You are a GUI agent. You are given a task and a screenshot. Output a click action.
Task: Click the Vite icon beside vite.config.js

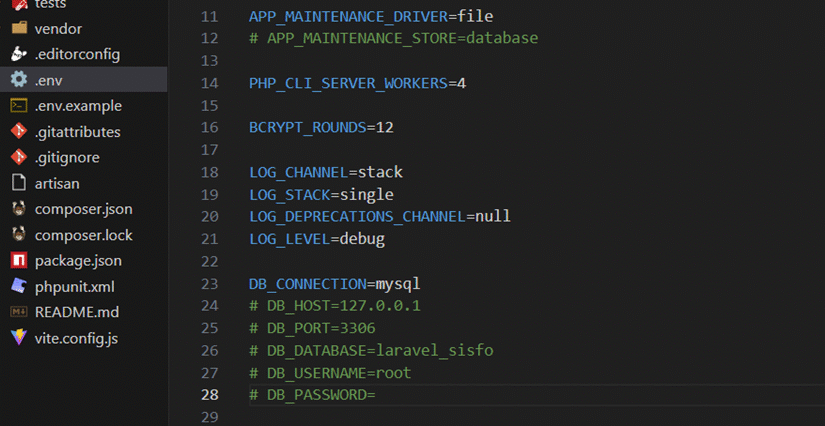[18, 338]
